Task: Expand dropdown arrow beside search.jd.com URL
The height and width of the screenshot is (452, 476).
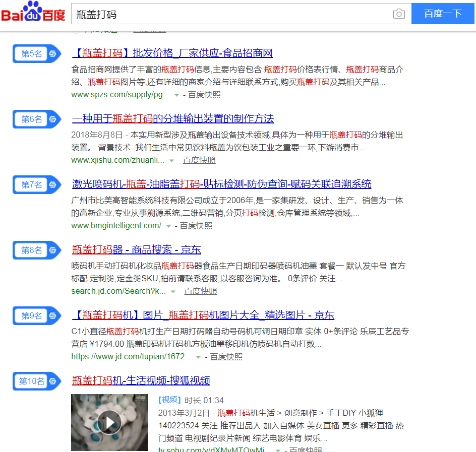Action: click(173, 292)
